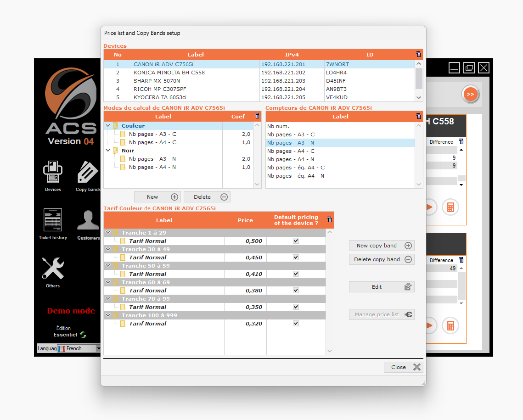Screen dimensions: 523x420
Task: Toggle default pricing for Tranche 30 à 49
Action: pos(296,258)
